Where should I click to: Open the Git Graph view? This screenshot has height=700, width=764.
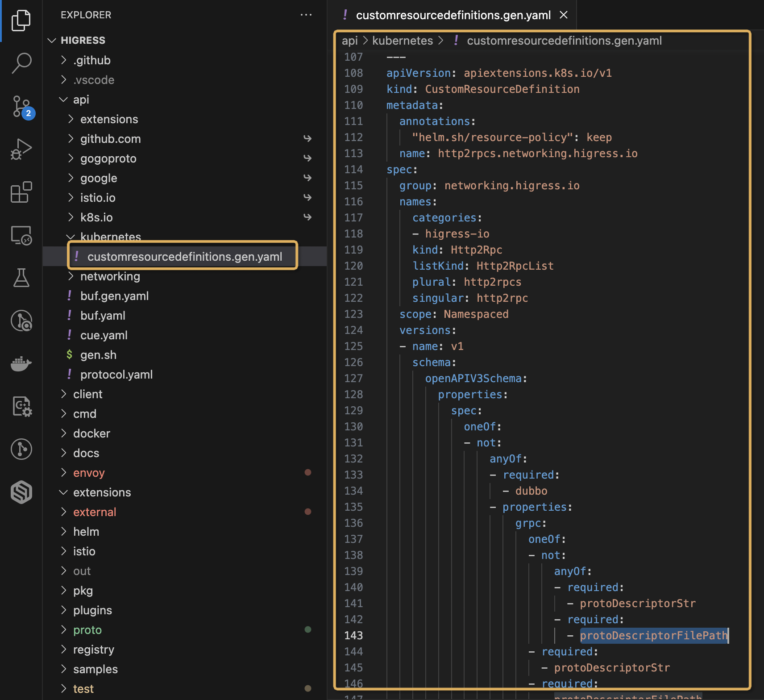coord(21,449)
